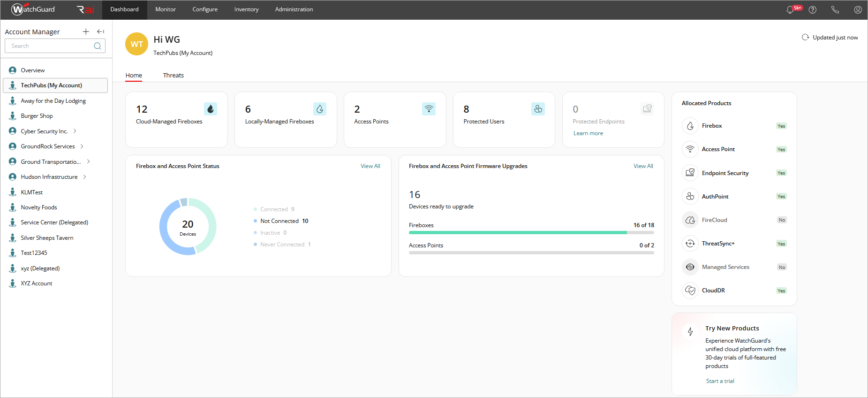The width and height of the screenshot is (868, 398).
Task: Click the Not Connected 10 legend entry
Action: tap(281, 221)
